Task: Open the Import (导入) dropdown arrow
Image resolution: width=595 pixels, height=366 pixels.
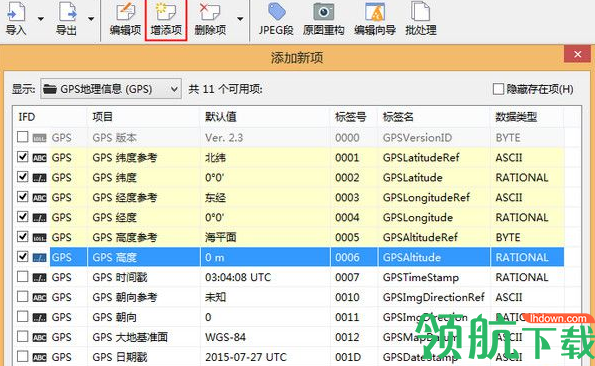Action: [41, 19]
